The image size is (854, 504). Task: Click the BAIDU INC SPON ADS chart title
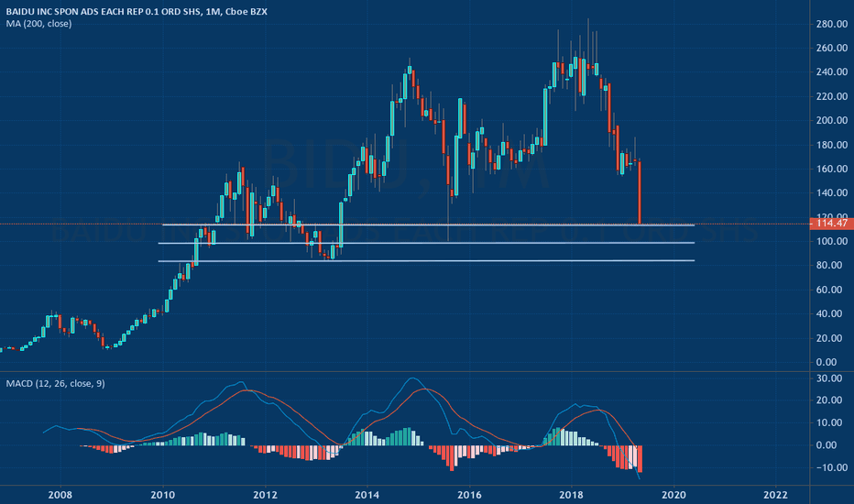click(137, 11)
